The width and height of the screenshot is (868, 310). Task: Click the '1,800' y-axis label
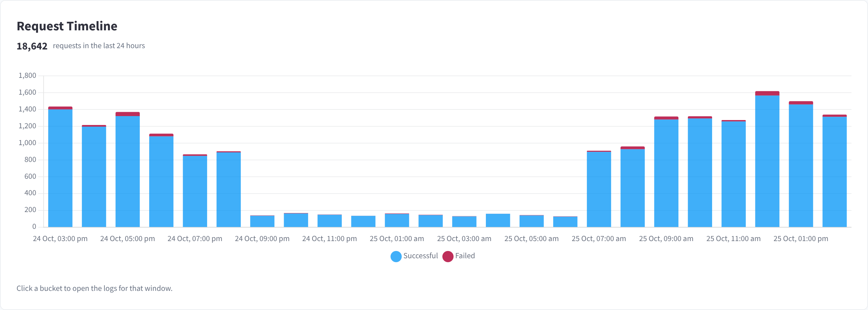click(27, 76)
